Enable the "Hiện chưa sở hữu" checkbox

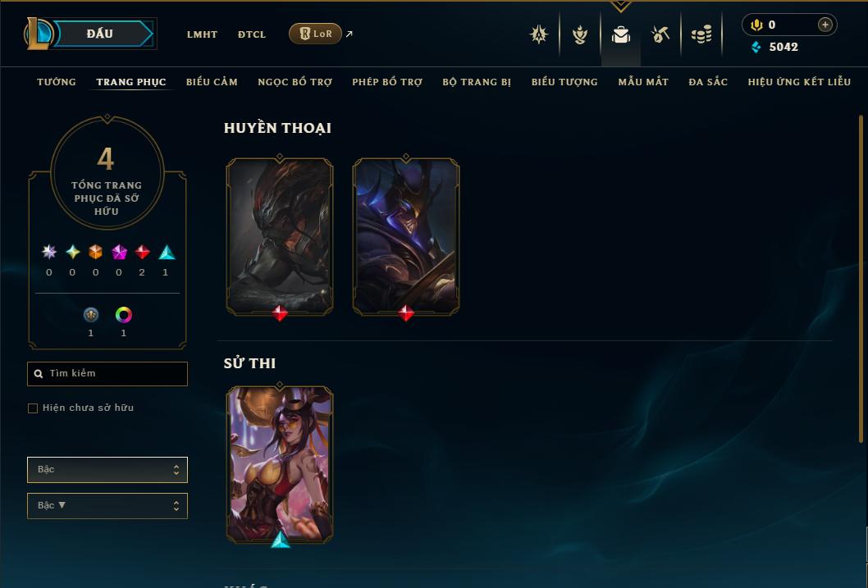tap(33, 408)
